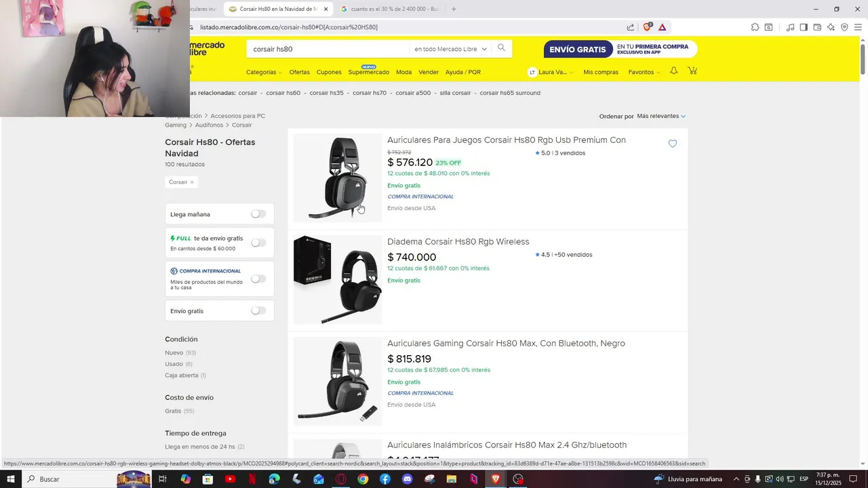The image size is (868, 488).
Task: Open the Moda menu item
Action: point(403,72)
